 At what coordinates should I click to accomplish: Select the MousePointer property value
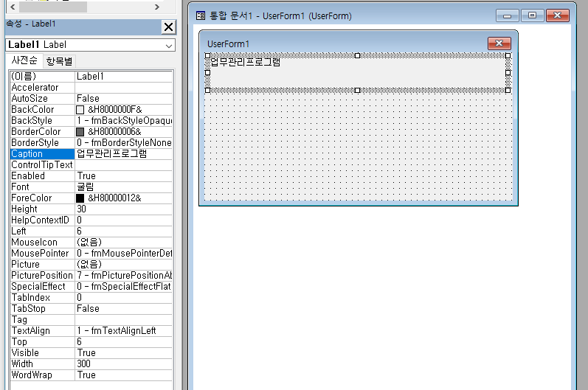tap(124, 254)
